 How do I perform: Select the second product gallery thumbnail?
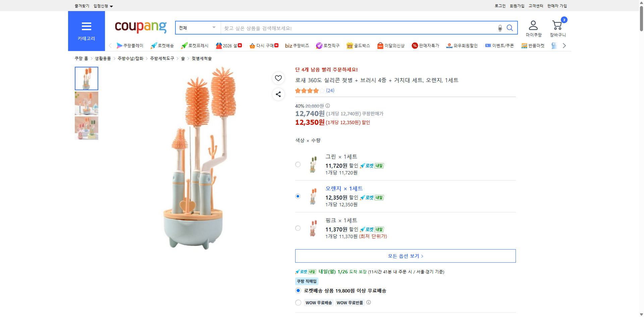pos(86,103)
